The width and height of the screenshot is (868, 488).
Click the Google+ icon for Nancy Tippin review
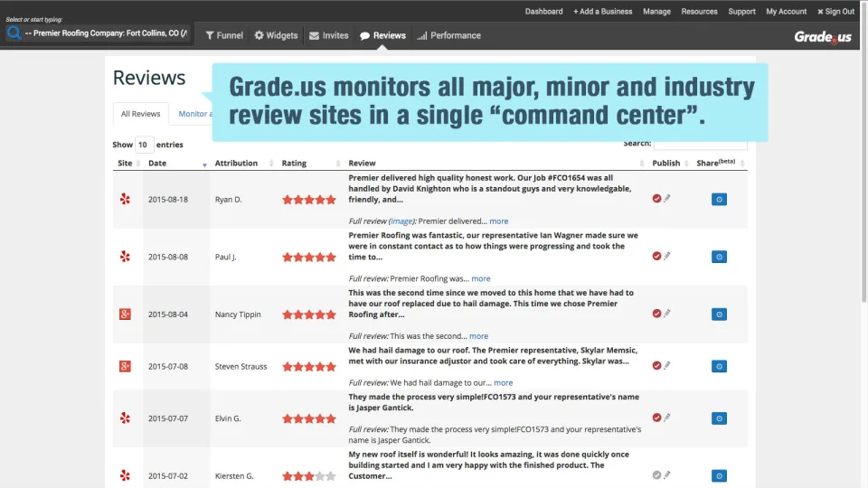pyautogui.click(x=125, y=314)
